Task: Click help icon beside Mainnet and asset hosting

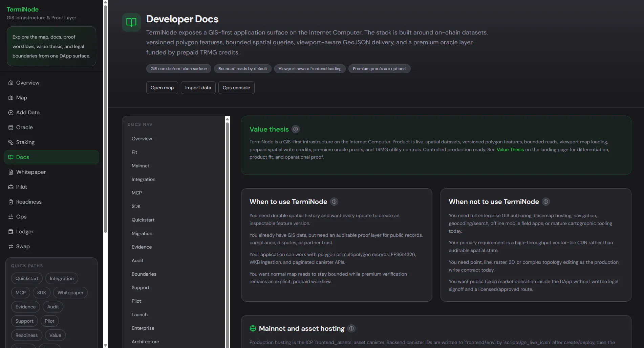Action: pyautogui.click(x=351, y=328)
